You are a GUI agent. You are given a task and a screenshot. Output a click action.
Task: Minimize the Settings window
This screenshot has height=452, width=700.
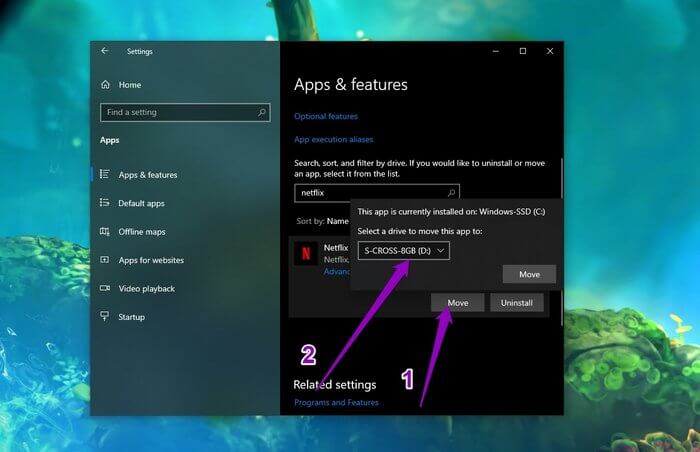coord(496,51)
